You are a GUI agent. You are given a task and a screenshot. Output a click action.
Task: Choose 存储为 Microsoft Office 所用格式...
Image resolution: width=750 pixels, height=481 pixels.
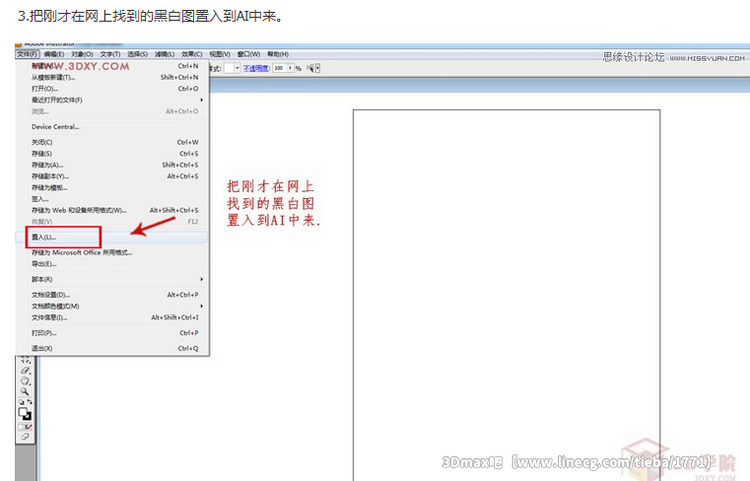click(112, 252)
